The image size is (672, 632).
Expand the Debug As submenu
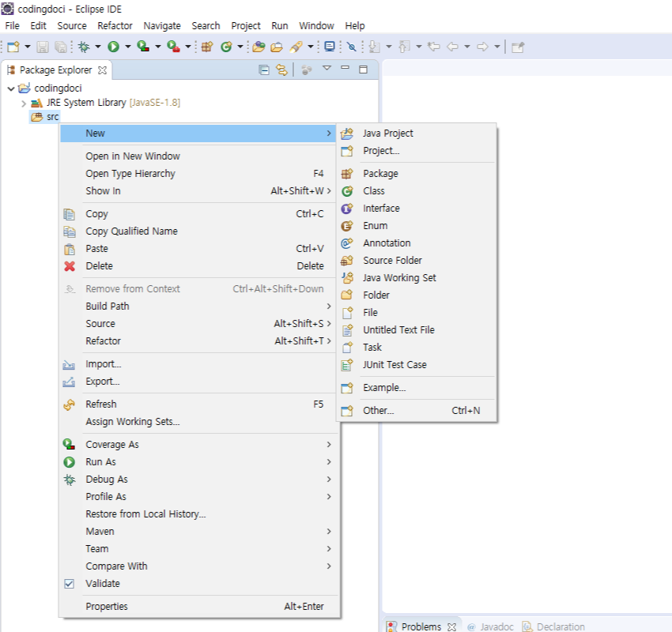pyautogui.click(x=198, y=480)
